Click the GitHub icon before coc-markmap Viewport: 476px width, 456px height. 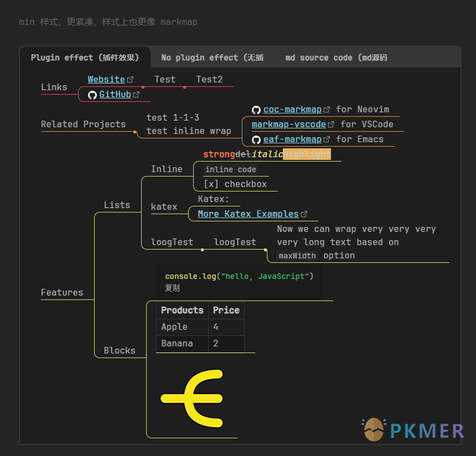[x=256, y=110]
